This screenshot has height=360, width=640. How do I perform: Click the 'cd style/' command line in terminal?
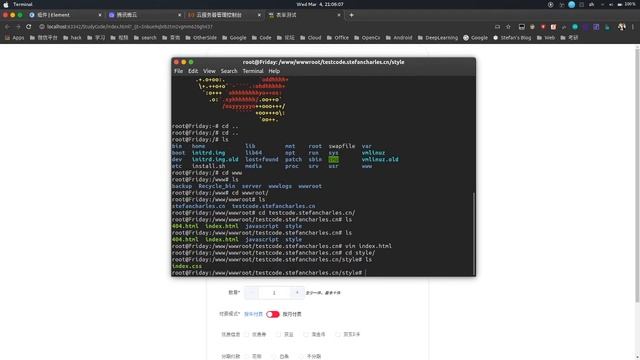[273, 253]
